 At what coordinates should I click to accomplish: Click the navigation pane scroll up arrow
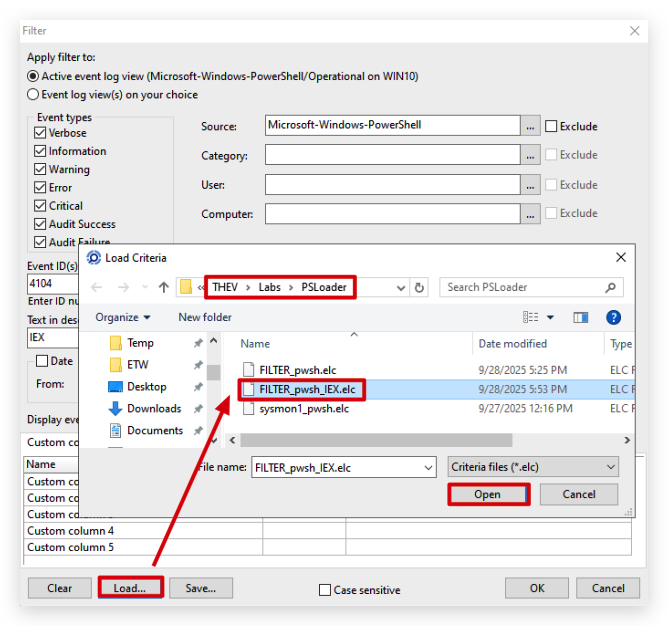214,341
